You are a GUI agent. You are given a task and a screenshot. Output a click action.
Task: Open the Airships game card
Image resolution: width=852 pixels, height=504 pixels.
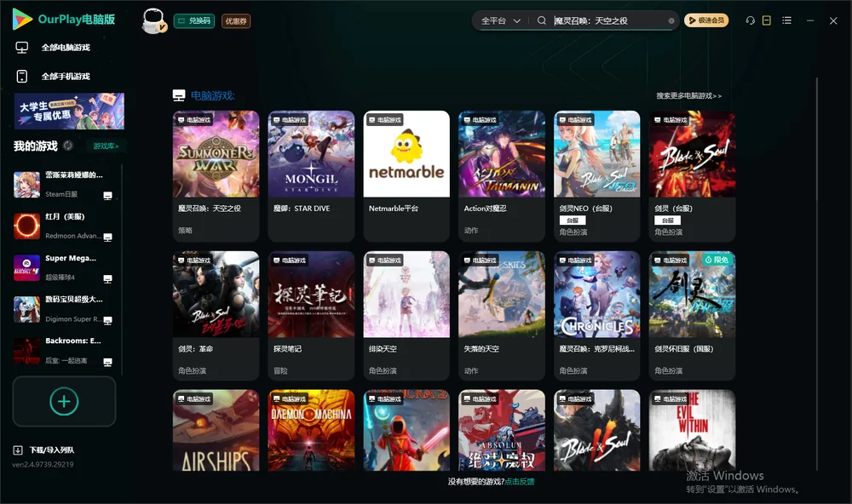point(216,430)
